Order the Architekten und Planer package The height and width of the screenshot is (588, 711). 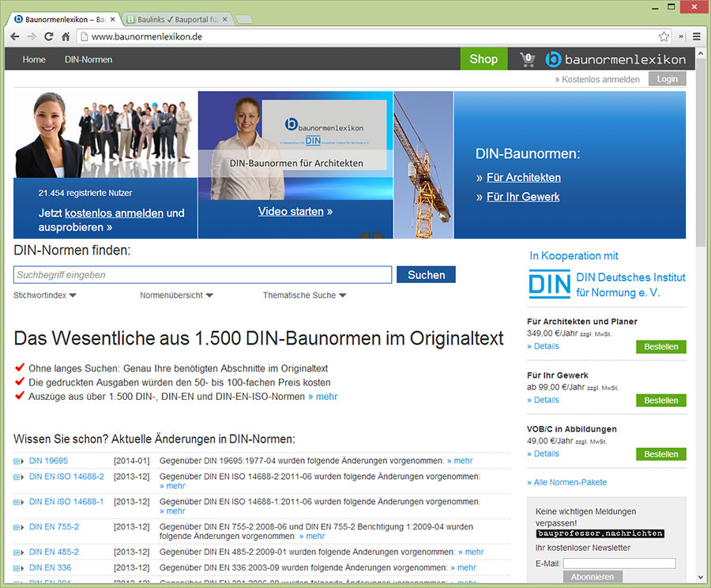click(661, 347)
